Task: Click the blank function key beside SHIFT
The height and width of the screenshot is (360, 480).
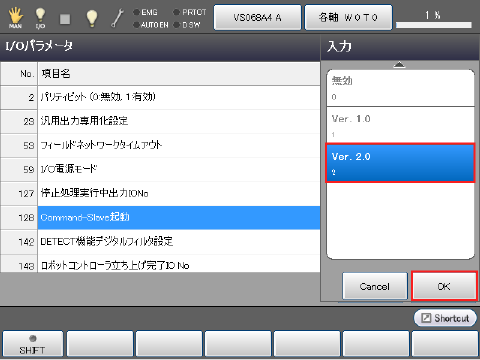Action: coord(100,344)
